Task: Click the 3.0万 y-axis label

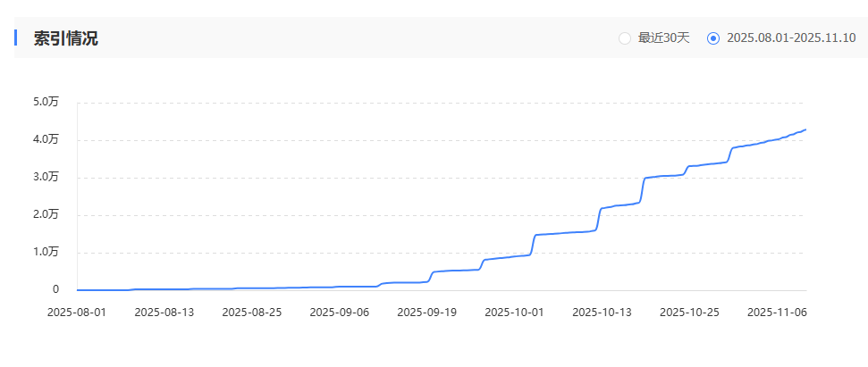Action: [x=46, y=177]
